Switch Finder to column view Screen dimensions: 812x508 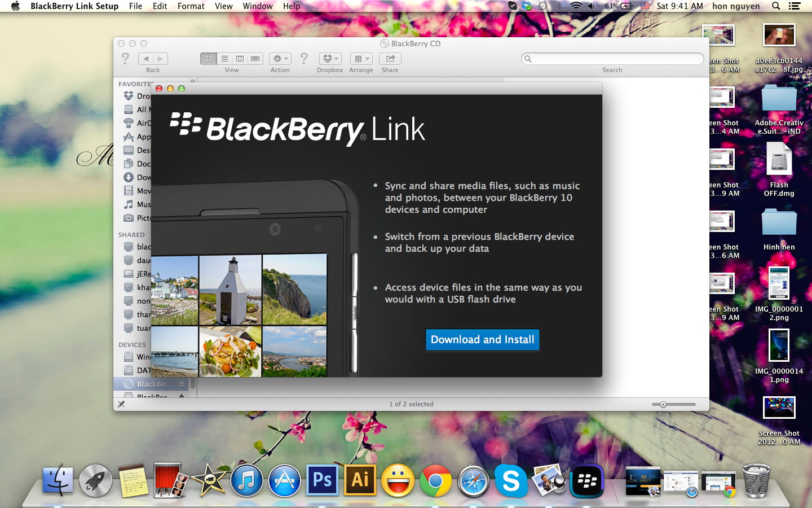(x=240, y=59)
